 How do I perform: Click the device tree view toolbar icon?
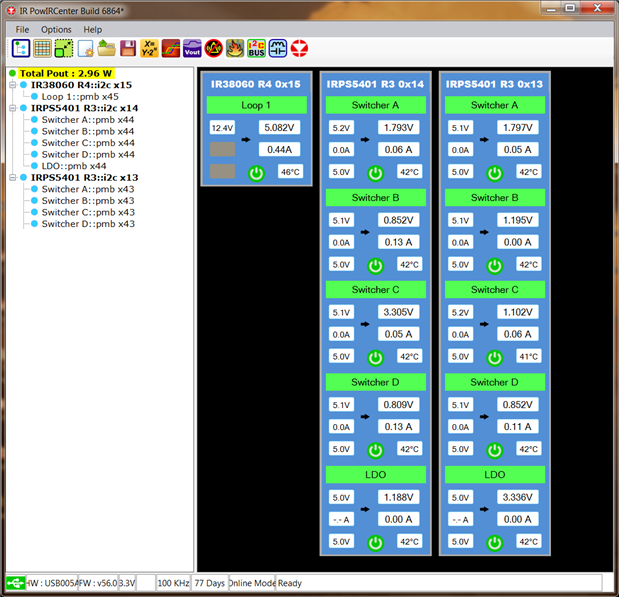[x=20, y=48]
